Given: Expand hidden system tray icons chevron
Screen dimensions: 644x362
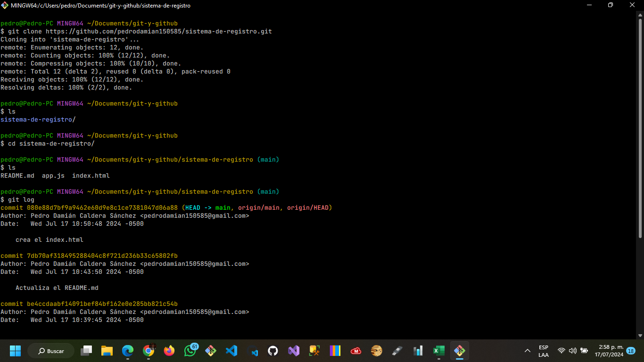Looking at the screenshot, I should pyautogui.click(x=528, y=351).
